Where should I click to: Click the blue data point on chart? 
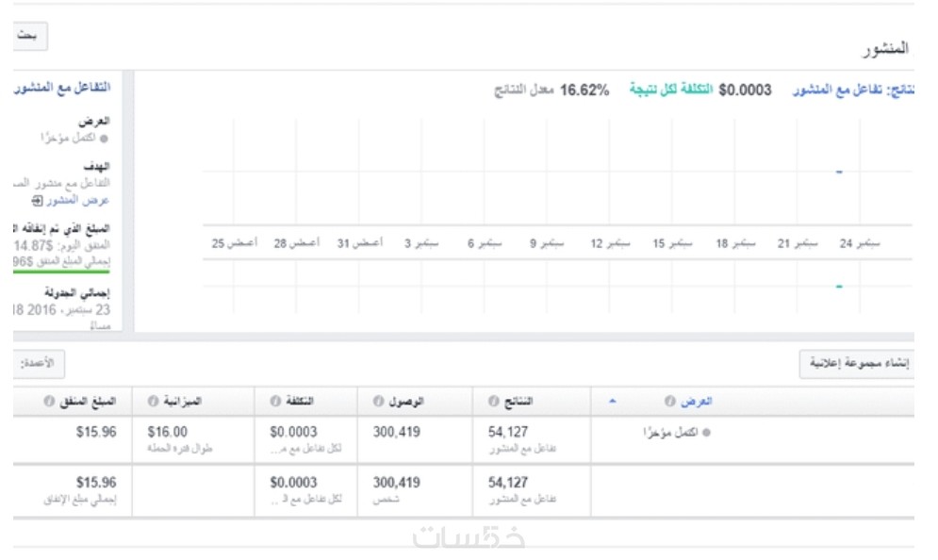click(x=839, y=172)
